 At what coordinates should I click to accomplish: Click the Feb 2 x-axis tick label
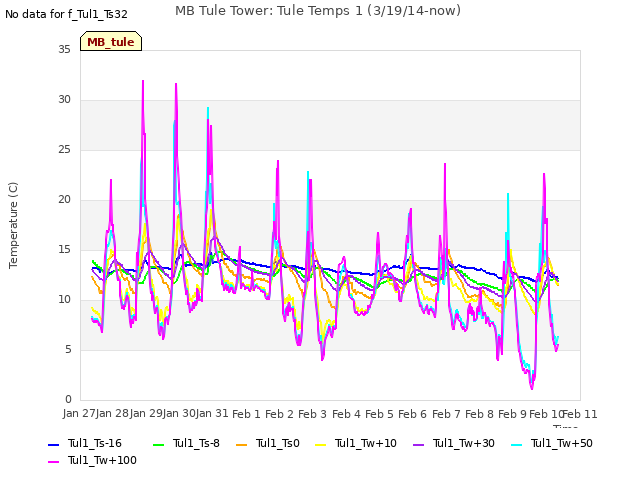280,414
